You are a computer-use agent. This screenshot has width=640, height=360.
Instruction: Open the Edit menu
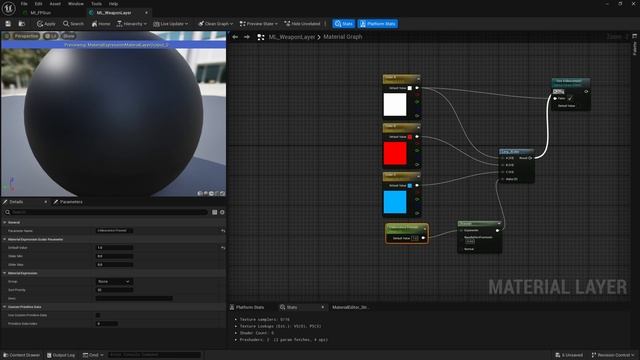[x=38, y=4]
